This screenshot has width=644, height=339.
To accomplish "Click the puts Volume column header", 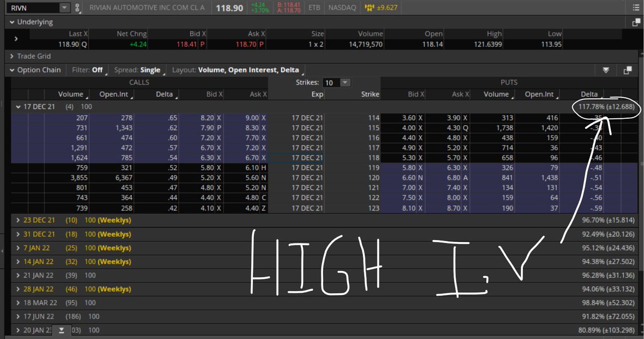I will click(496, 94).
